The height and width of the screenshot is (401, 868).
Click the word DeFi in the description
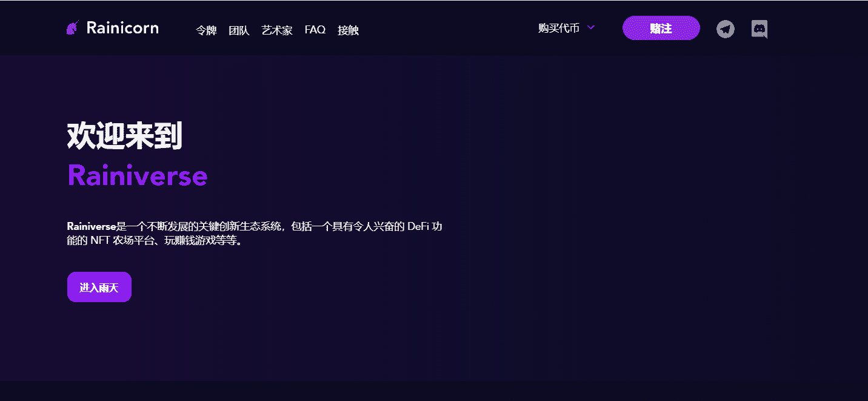(419, 226)
